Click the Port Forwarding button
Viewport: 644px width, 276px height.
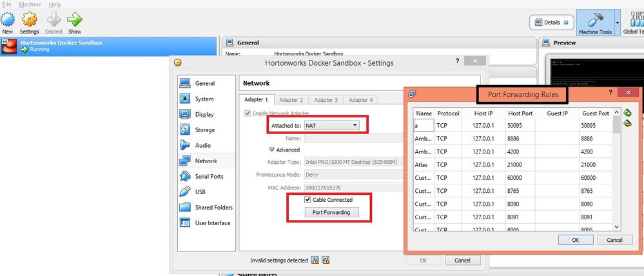coord(331,212)
